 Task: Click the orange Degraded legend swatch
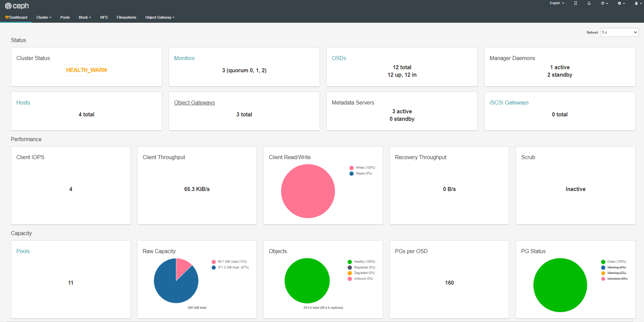coord(350,273)
